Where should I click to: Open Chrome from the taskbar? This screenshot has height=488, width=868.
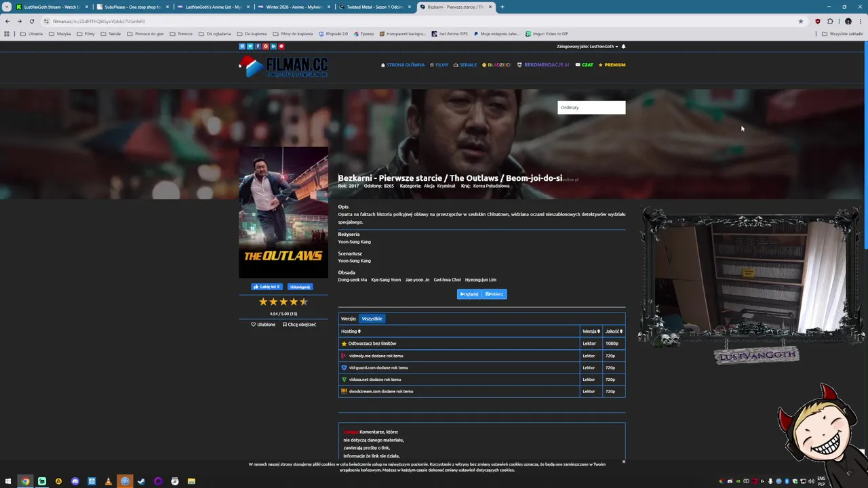(25, 481)
